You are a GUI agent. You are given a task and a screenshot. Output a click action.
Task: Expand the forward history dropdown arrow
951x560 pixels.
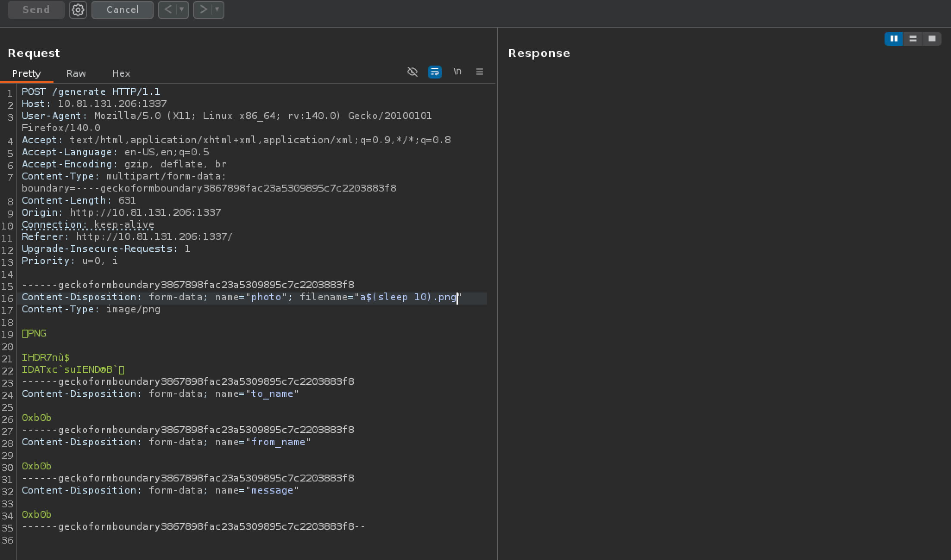pyautogui.click(x=217, y=9)
